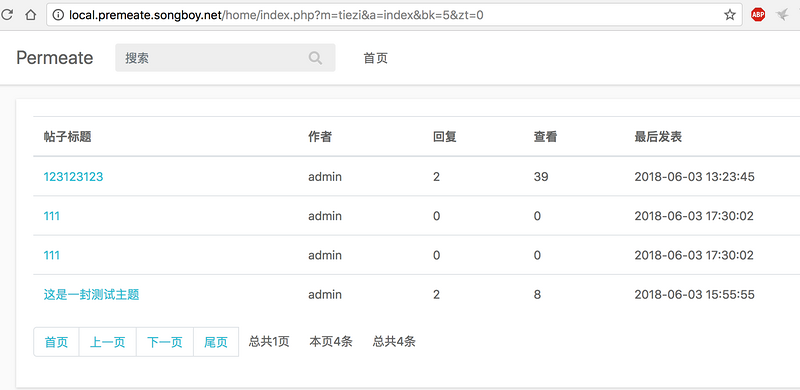The image size is (800, 390).
Task: Select the 作者 column header
Action: [320, 137]
